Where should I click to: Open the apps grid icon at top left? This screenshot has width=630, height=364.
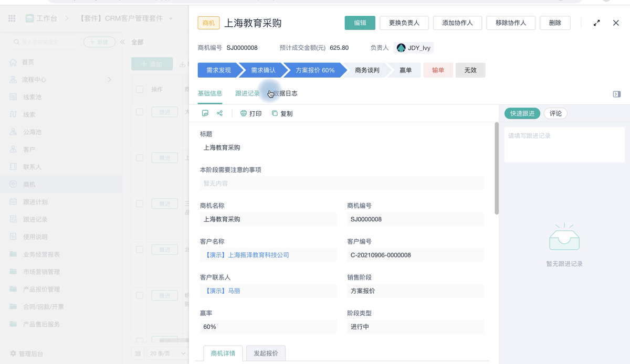point(12,18)
